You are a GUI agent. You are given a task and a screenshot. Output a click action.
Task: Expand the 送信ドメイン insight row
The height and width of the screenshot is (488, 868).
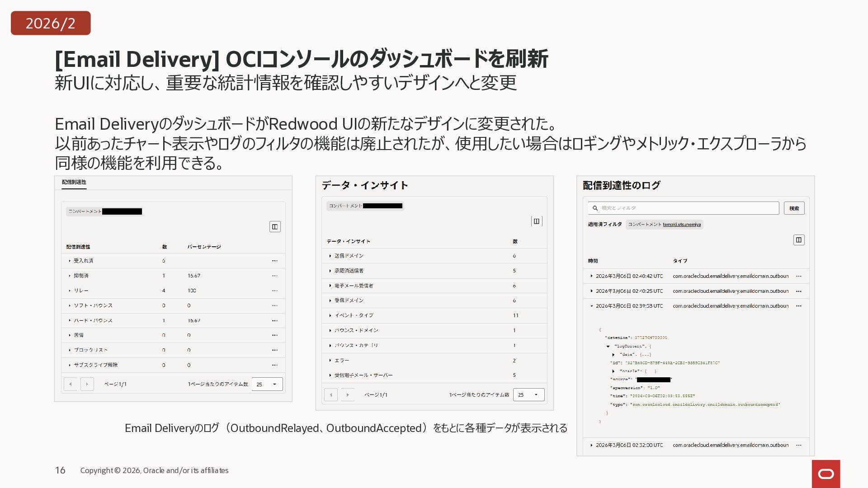pyautogui.click(x=330, y=256)
